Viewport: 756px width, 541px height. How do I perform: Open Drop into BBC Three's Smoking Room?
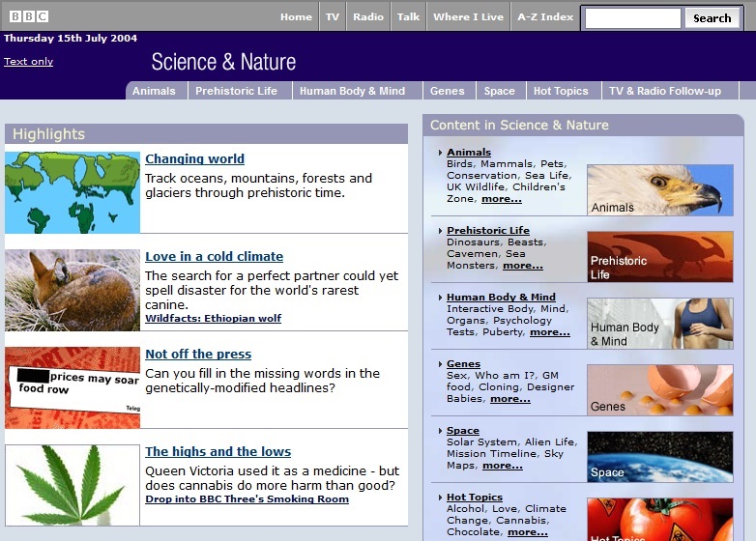[247, 499]
